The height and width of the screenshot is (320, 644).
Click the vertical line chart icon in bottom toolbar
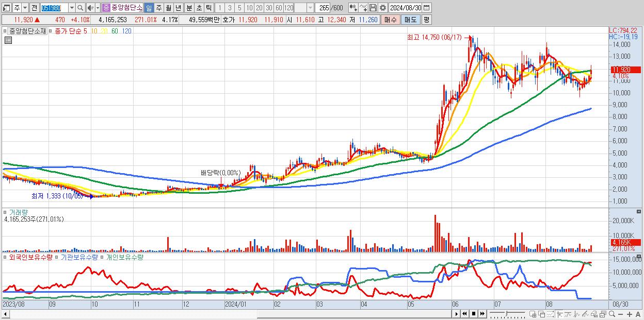pyautogui.click(x=576, y=314)
